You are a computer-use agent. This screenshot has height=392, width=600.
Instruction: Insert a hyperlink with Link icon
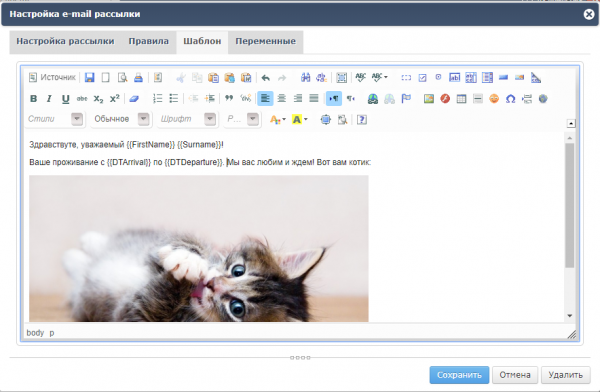click(x=373, y=99)
